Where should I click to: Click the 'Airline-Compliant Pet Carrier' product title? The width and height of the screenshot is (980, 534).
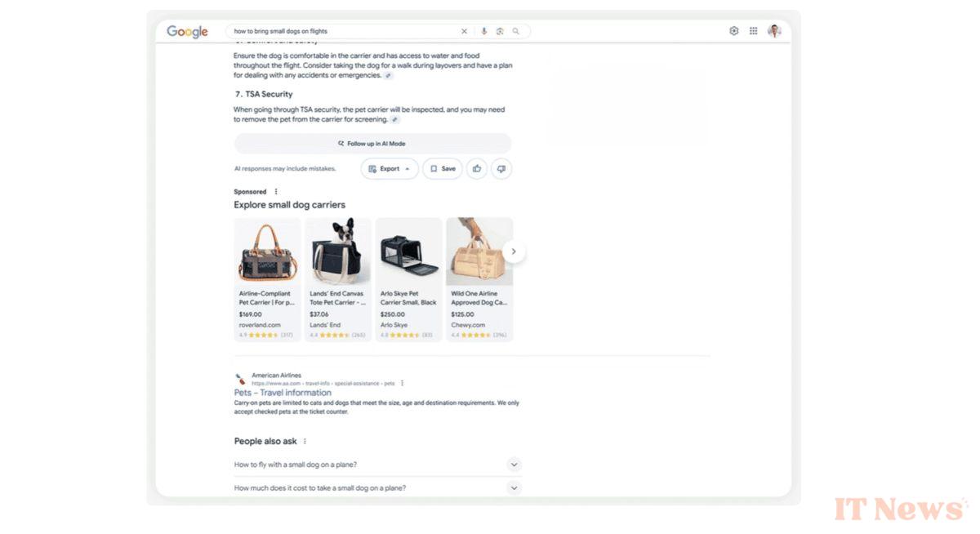pos(267,297)
